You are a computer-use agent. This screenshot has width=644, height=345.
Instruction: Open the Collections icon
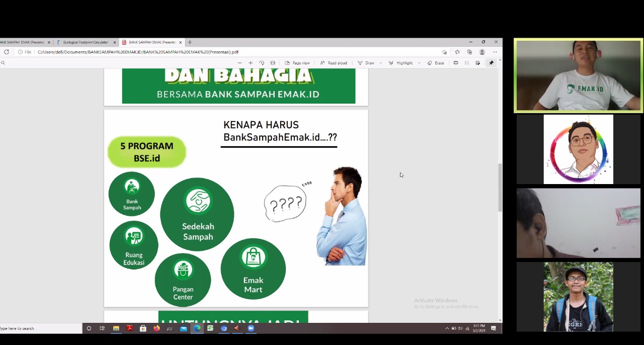[x=469, y=52]
